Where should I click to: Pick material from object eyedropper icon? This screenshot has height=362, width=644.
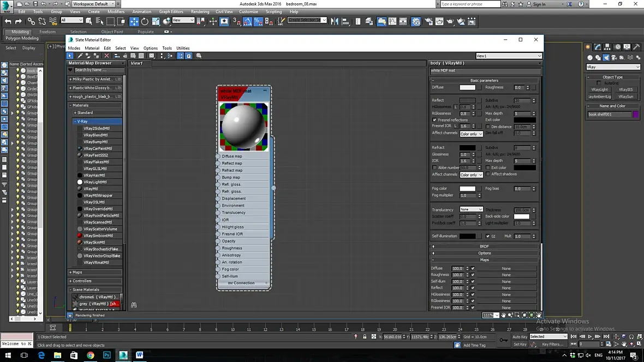[x=80, y=56]
